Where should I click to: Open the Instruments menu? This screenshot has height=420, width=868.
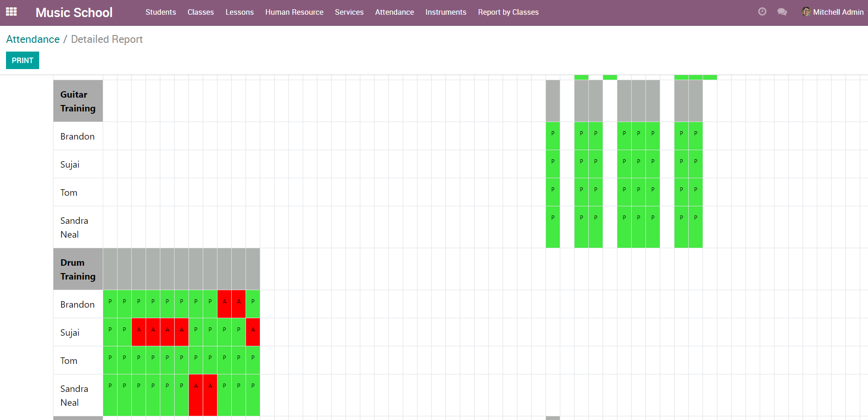click(x=446, y=12)
